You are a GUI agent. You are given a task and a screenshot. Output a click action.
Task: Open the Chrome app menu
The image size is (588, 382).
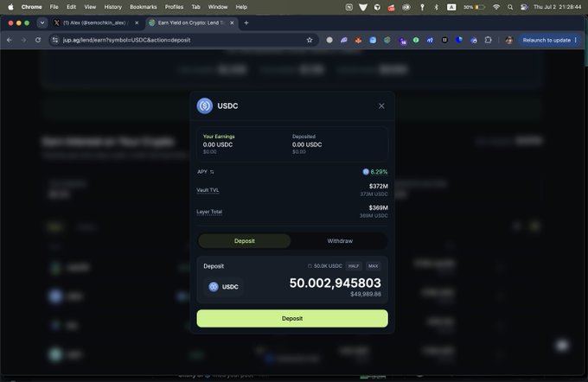[31, 7]
